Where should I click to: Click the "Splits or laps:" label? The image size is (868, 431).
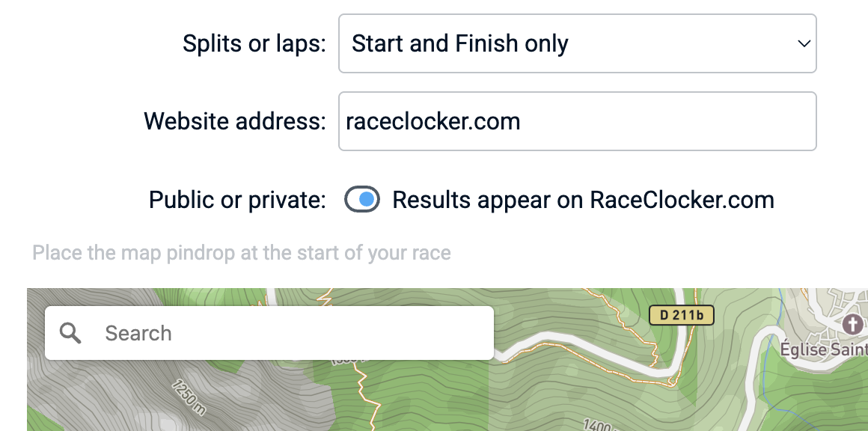tap(254, 43)
